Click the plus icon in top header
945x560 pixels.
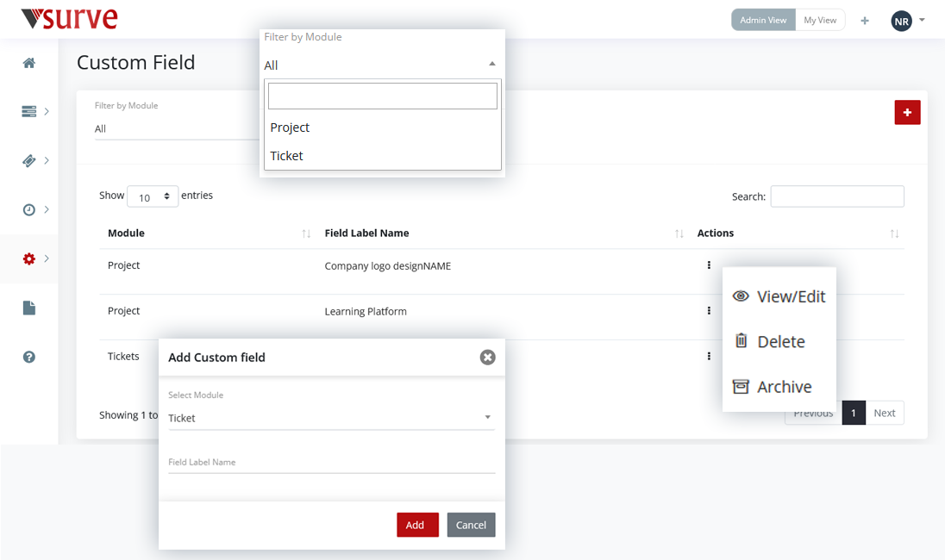click(865, 21)
